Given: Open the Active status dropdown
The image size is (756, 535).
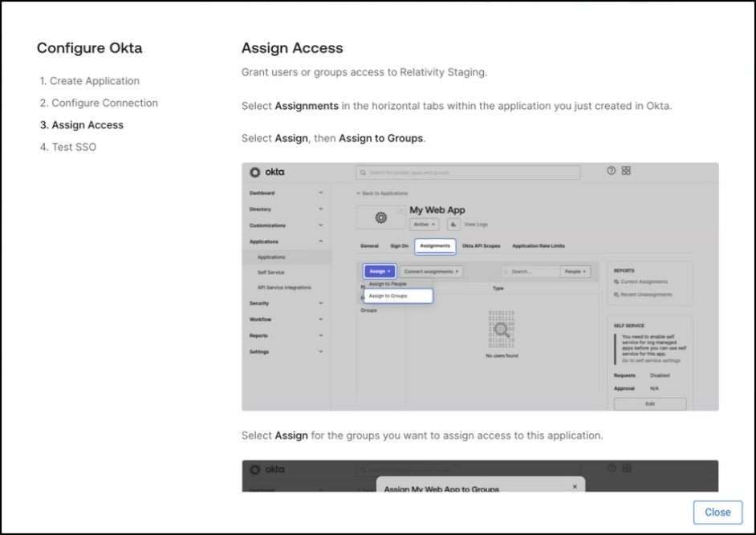Looking at the screenshot, I should click(425, 224).
